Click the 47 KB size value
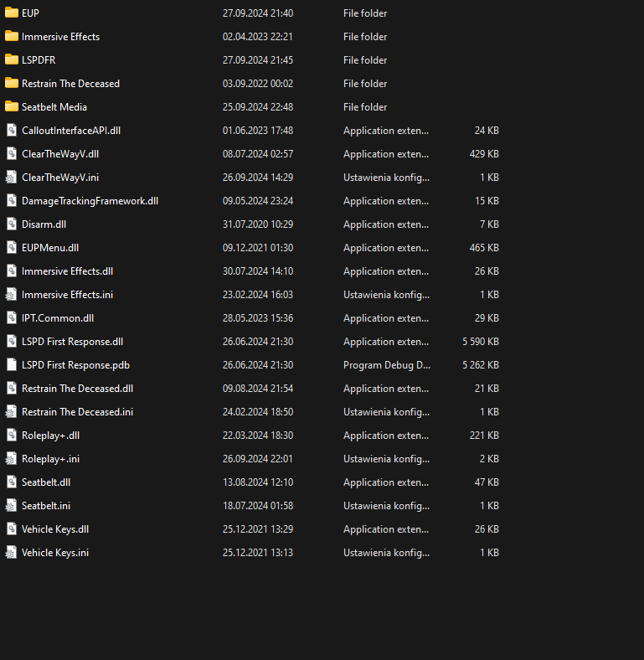Image resolution: width=644 pixels, height=660 pixels. pos(487,482)
